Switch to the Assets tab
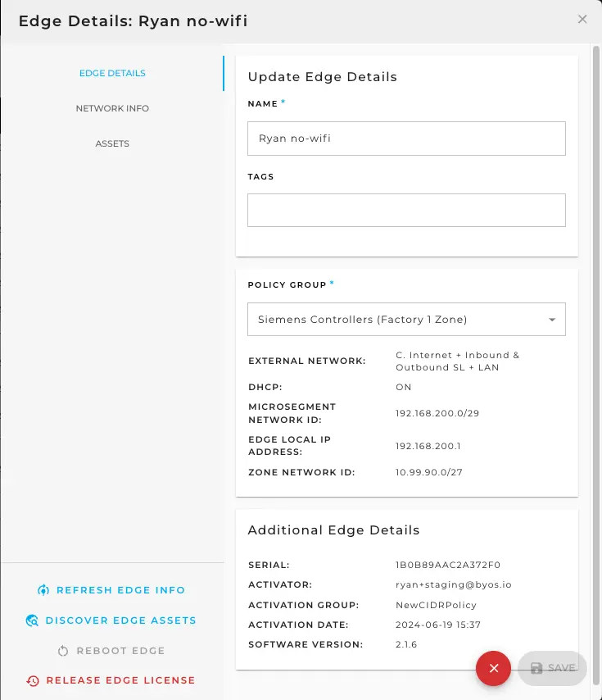This screenshot has height=700, width=602. (x=112, y=143)
